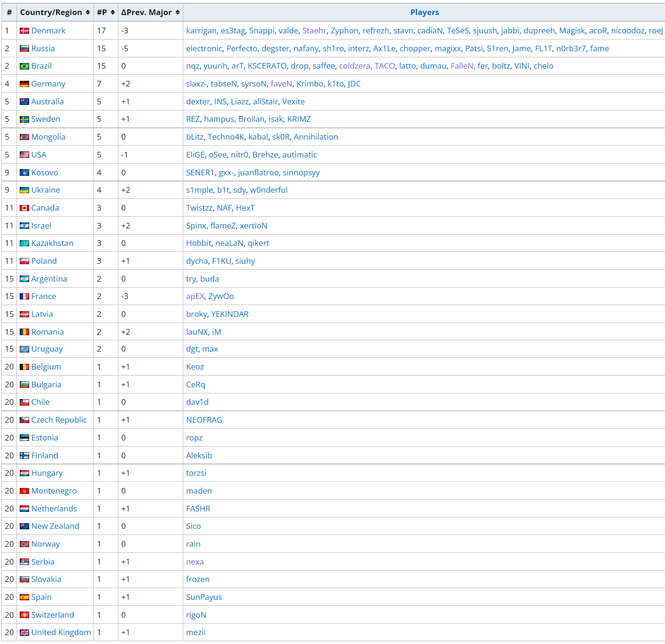Click the New Zealand flag icon
Image resolution: width=665 pixels, height=644 pixels.
point(24,526)
